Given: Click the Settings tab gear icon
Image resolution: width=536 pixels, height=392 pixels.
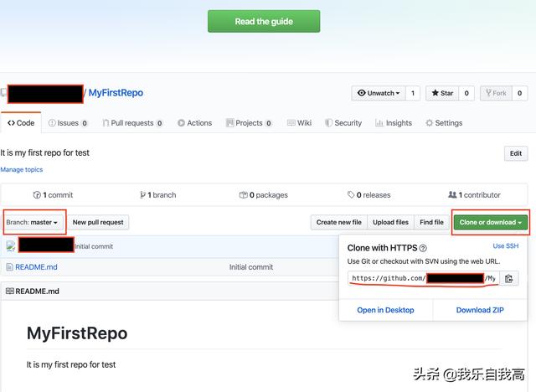Looking at the screenshot, I should (429, 123).
